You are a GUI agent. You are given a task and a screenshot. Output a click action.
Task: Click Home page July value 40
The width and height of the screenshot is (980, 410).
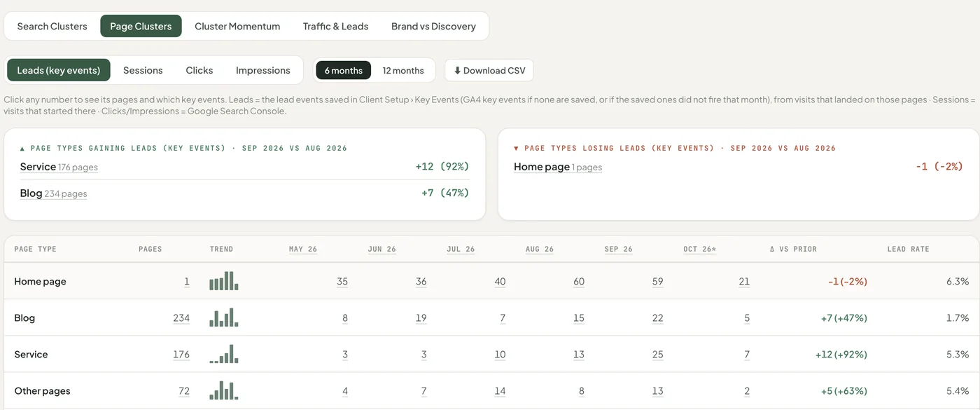click(500, 282)
